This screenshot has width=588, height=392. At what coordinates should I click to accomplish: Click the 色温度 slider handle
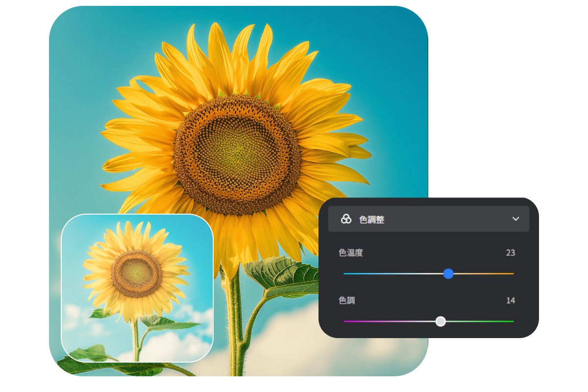click(x=449, y=274)
